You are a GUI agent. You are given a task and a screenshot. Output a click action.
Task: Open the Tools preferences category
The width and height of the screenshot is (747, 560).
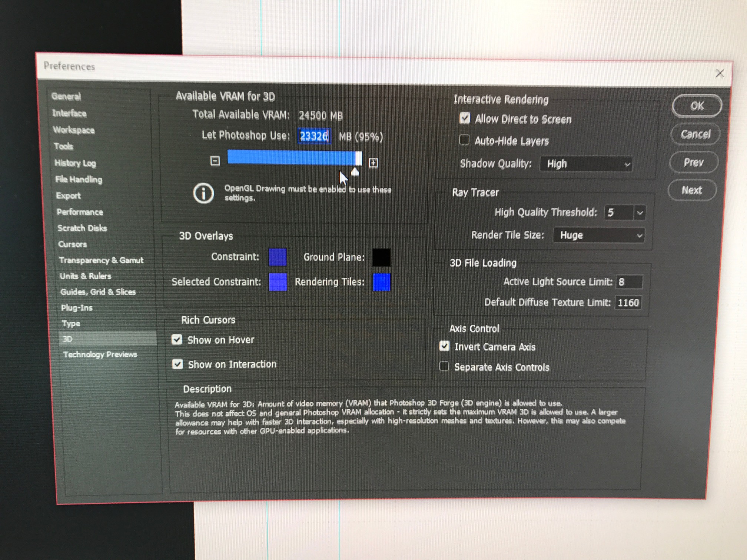point(63,146)
